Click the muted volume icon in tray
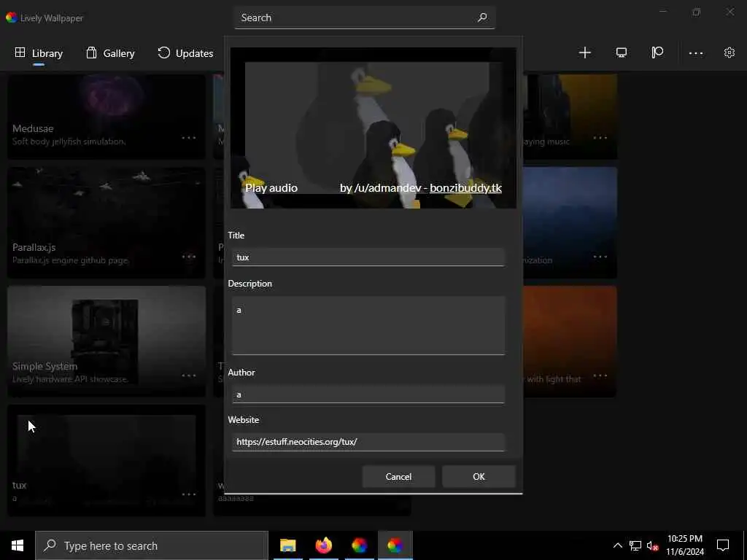This screenshot has width=747, height=560. tap(652, 545)
